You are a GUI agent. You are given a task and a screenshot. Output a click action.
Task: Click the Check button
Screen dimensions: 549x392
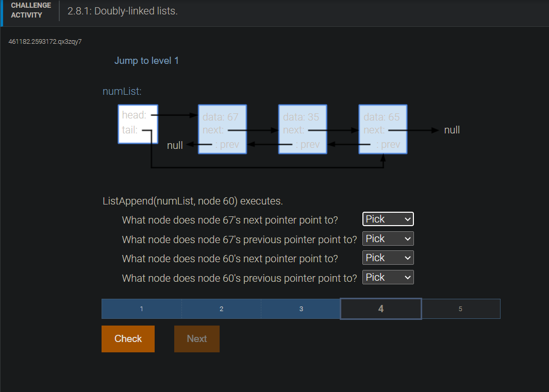[127, 338]
